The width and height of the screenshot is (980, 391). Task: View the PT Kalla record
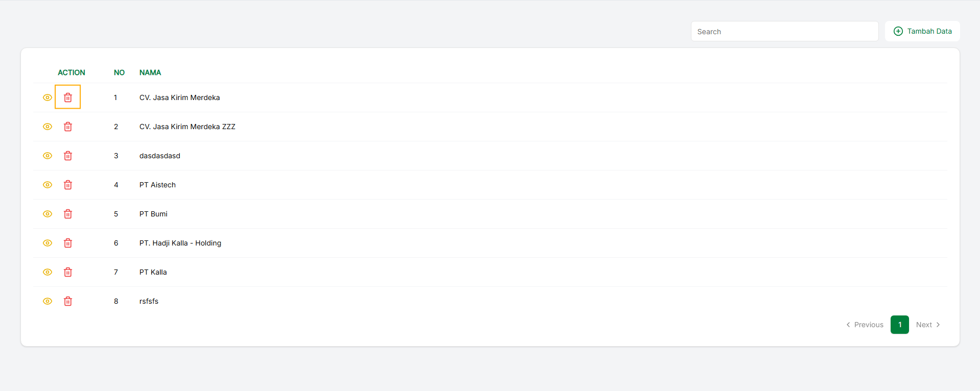click(47, 272)
